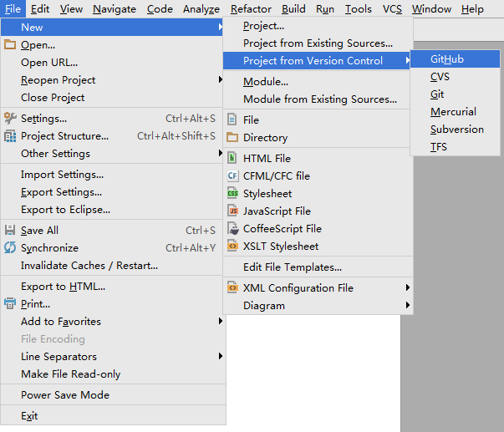
Task: Choose Close Project
Action: point(112,98)
